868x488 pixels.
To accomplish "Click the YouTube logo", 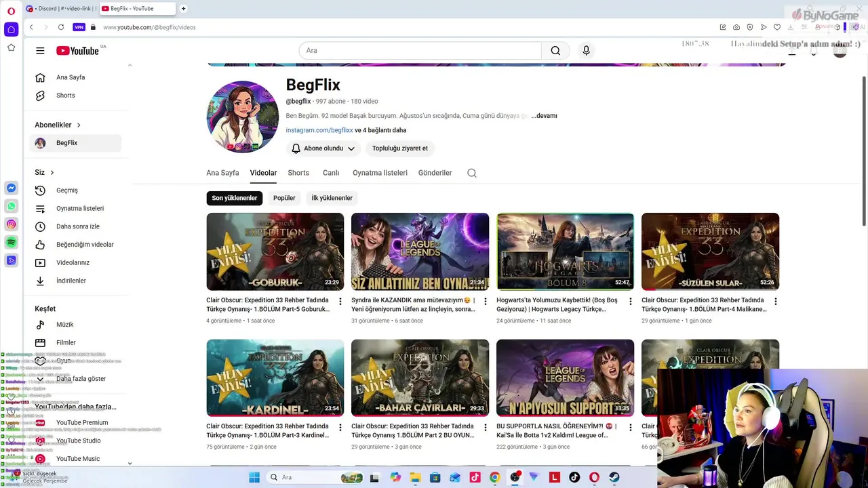I will (x=78, y=51).
